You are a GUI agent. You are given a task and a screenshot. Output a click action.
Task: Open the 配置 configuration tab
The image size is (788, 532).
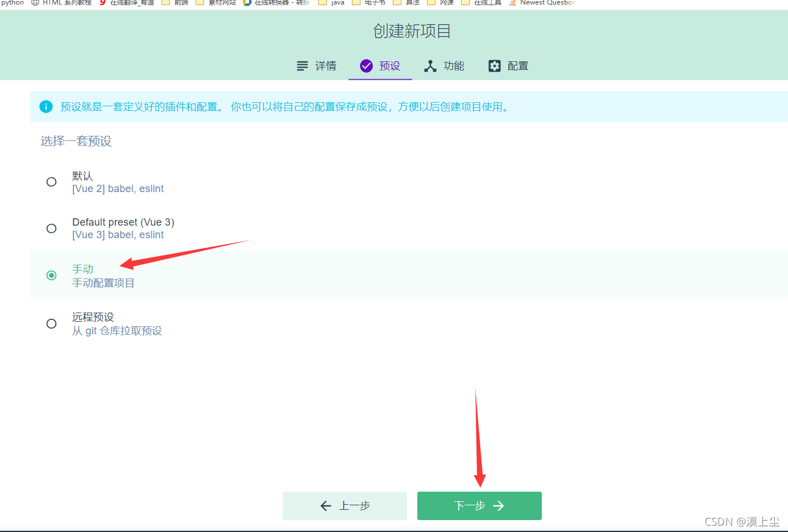tap(508, 66)
